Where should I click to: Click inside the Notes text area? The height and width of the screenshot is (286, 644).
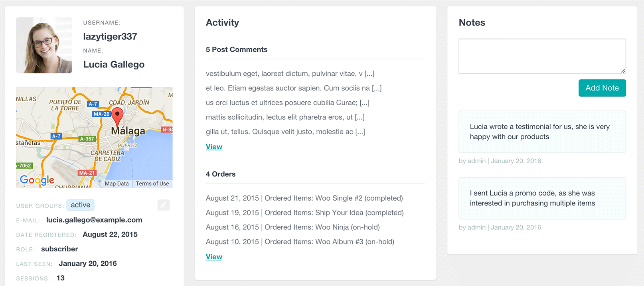(x=542, y=56)
